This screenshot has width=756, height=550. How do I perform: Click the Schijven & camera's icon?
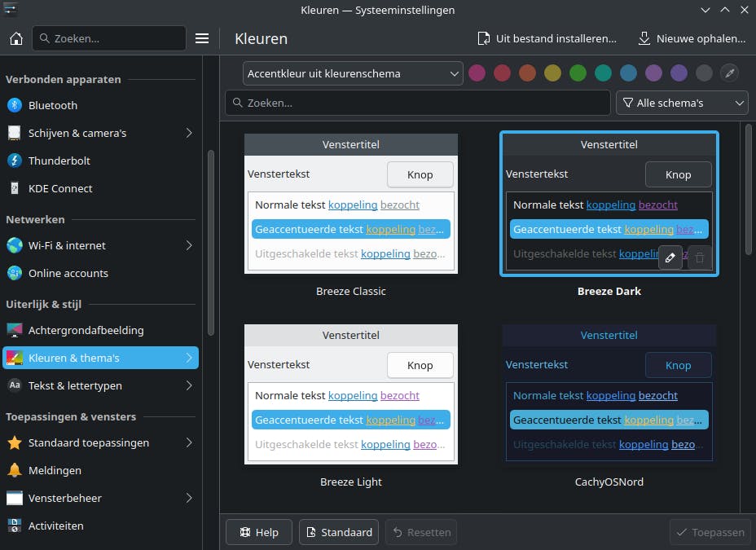tap(15, 133)
